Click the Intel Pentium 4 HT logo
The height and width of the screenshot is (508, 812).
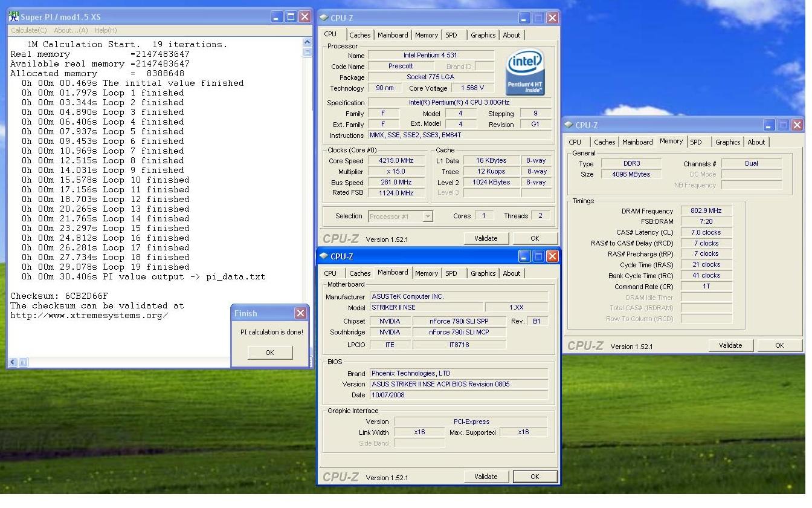coord(525,72)
